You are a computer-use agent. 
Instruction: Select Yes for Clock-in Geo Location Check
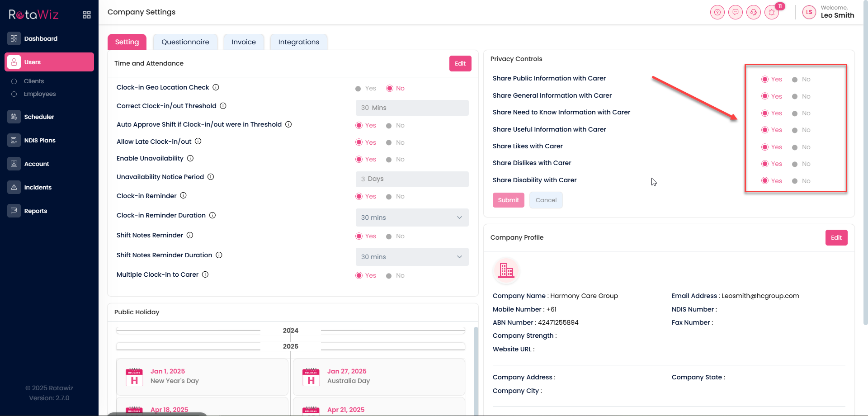click(358, 89)
